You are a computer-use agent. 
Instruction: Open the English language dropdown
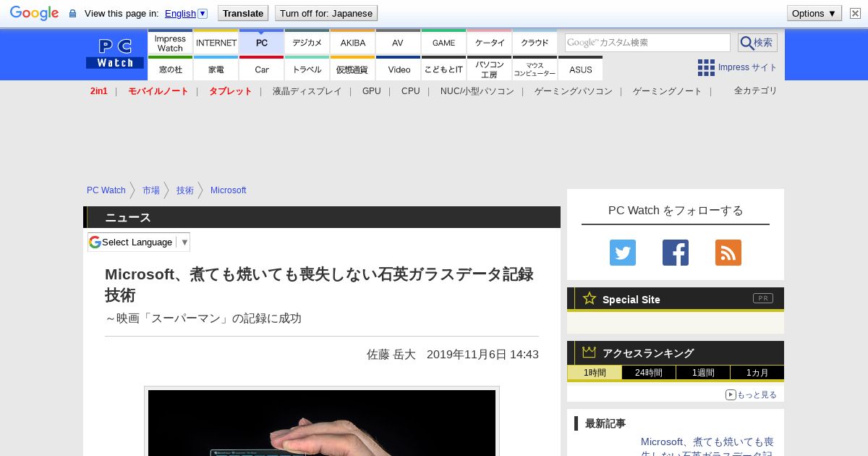click(x=186, y=13)
